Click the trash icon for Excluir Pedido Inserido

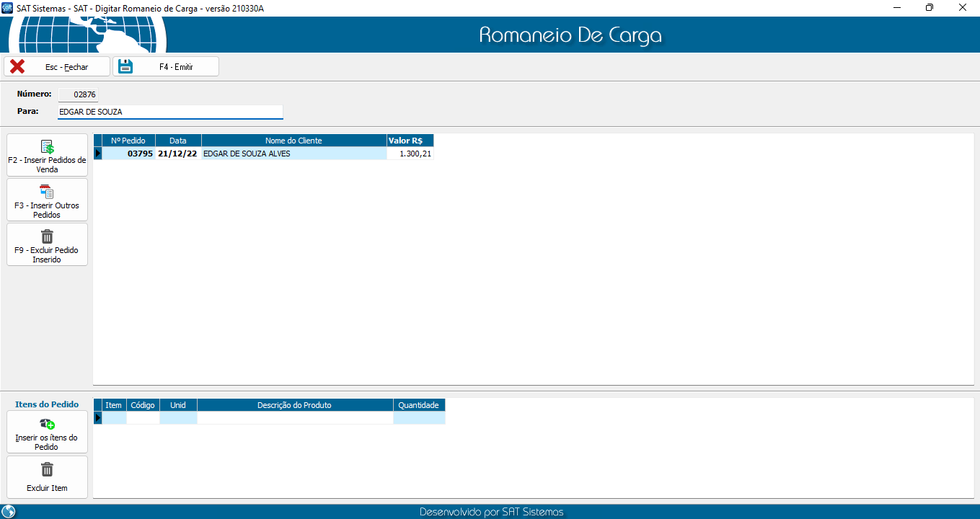47,236
